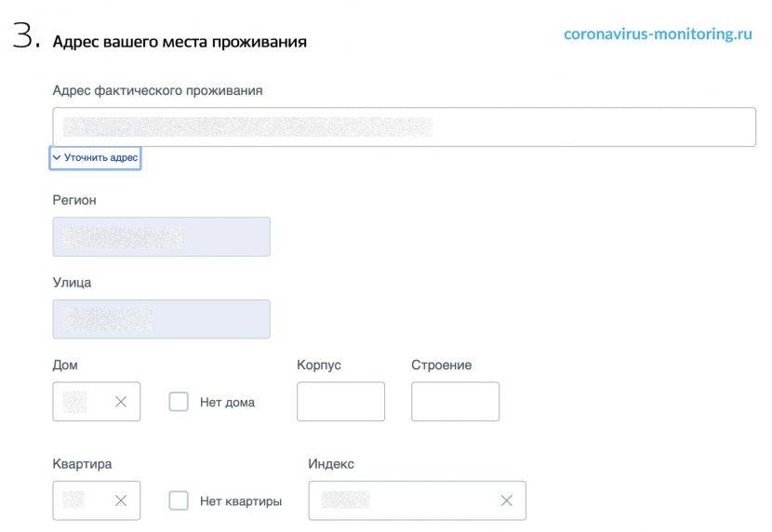Click into the Корпус input box

(x=340, y=402)
